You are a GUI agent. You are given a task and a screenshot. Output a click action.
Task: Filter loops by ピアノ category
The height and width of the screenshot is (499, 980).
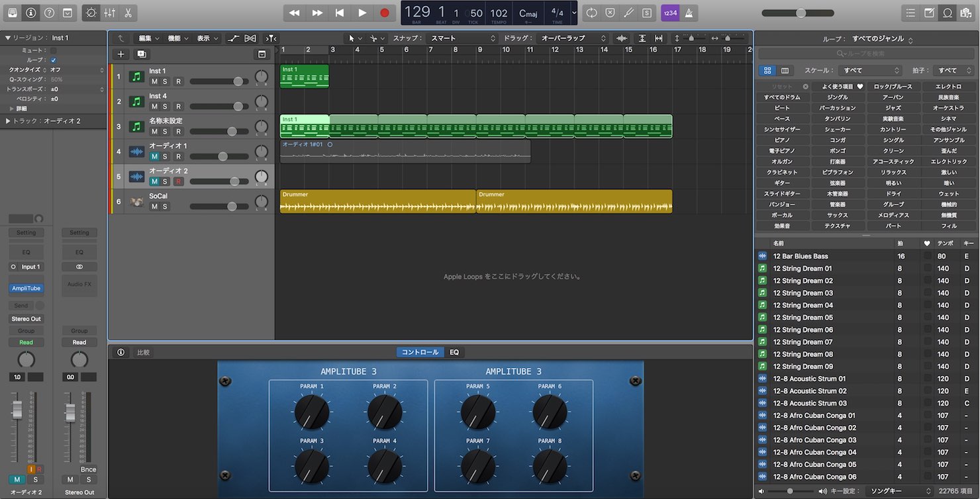[782, 140]
